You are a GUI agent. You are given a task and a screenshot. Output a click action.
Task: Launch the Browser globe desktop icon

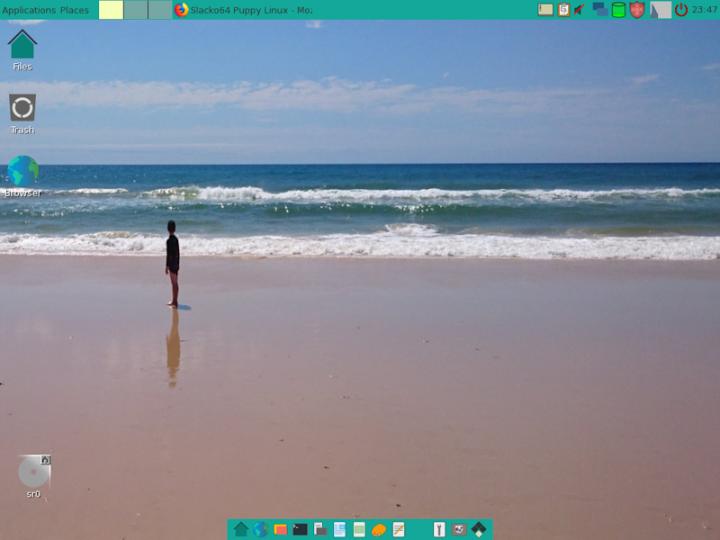(x=22, y=171)
